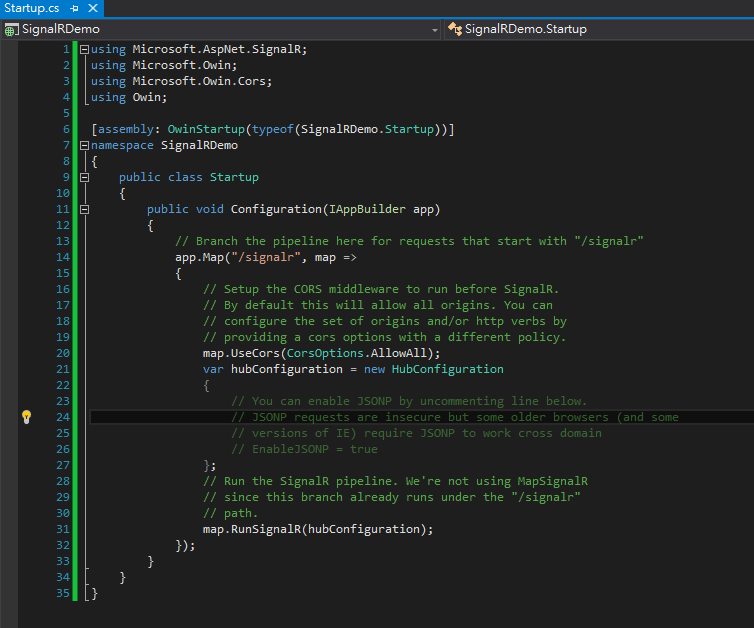Click 'Microsoft.Owin.Cors' using statement
This screenshot has width=754, height=628.
click(198, 81)
